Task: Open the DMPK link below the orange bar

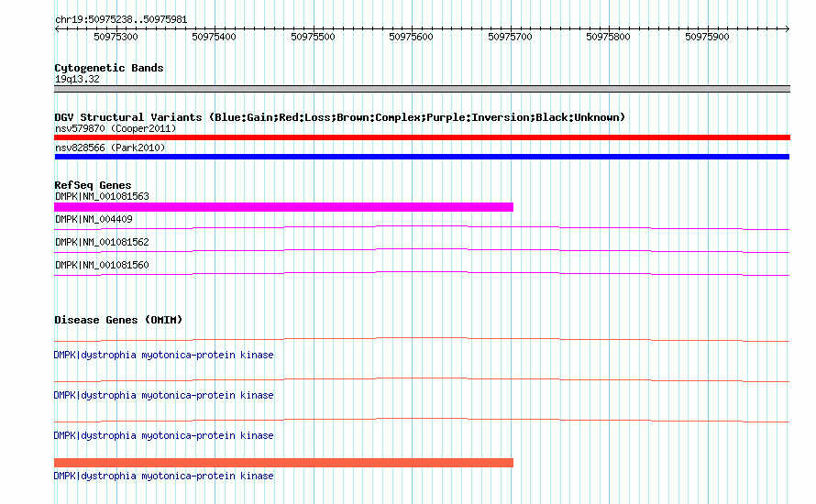Action: (x=163, y=476)
